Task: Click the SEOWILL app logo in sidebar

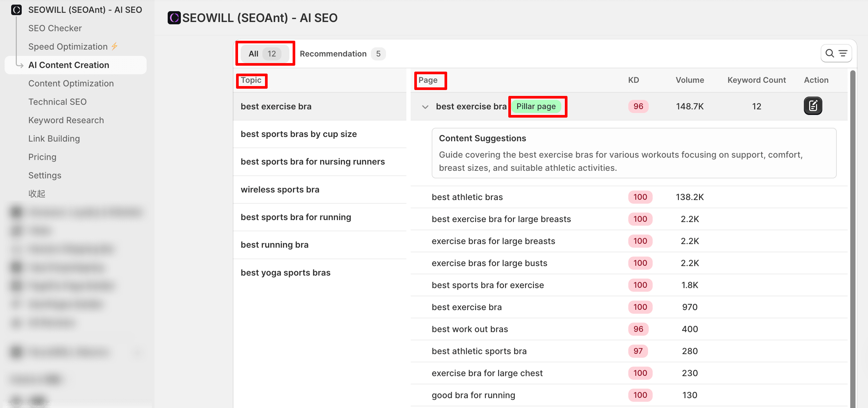Action: pos(16,10)
